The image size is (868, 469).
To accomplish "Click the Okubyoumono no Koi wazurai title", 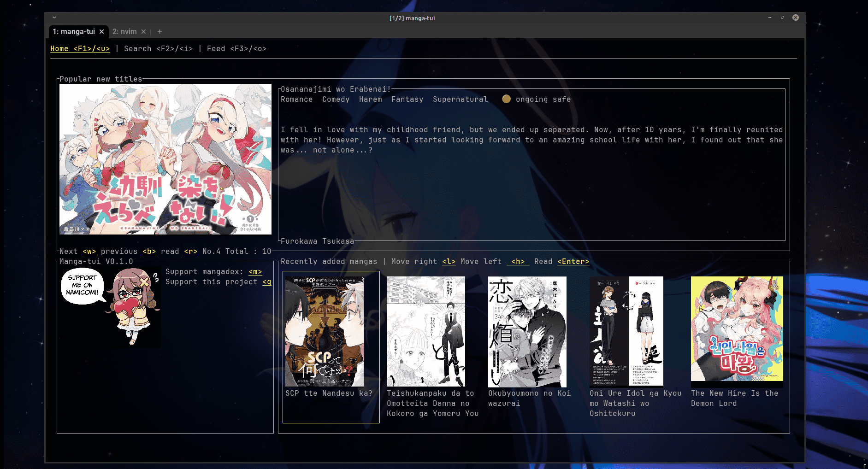I will pyautogui.click(x=530, y=399).
